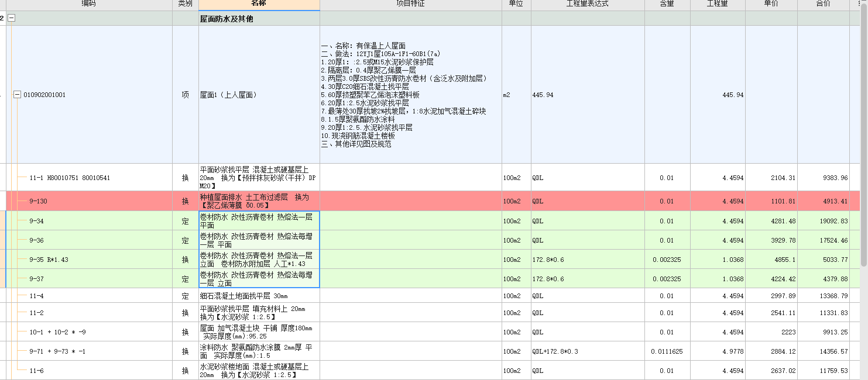Click the 换 category cell in row 9-130

[x=186, y=201]
